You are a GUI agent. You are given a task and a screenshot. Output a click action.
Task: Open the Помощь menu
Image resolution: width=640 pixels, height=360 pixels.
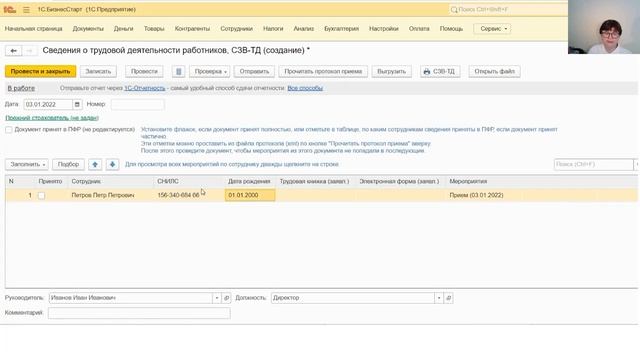[x=451, y=29]
